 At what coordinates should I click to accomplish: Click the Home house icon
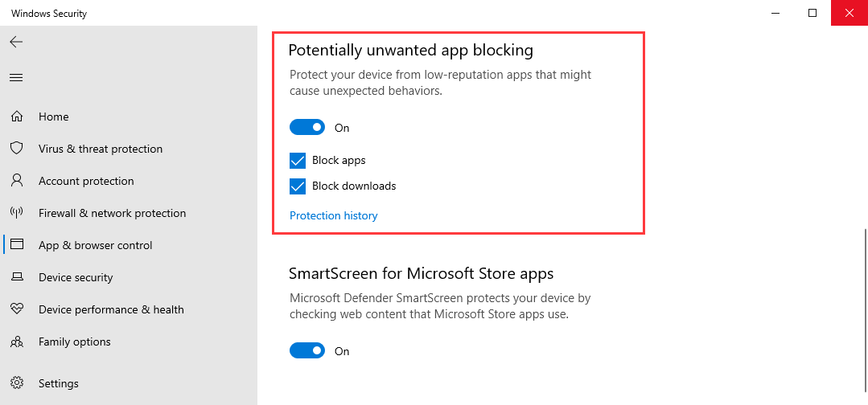16,117
